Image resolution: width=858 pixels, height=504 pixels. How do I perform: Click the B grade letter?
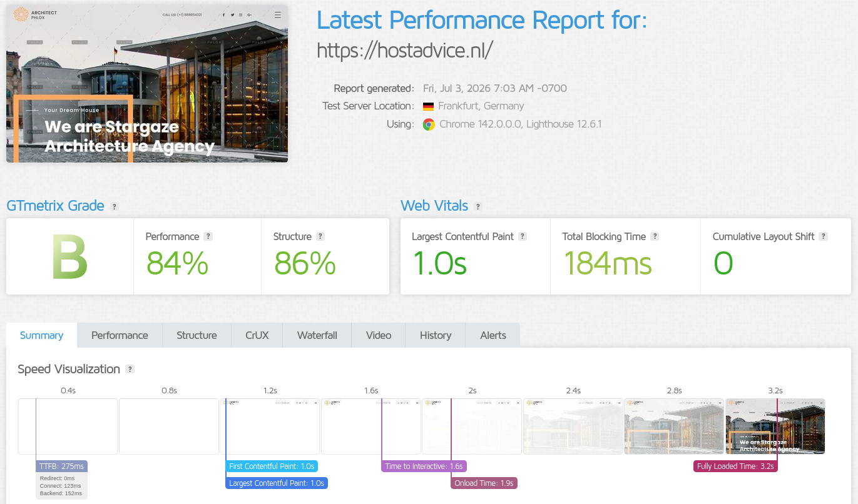[69, 257]
